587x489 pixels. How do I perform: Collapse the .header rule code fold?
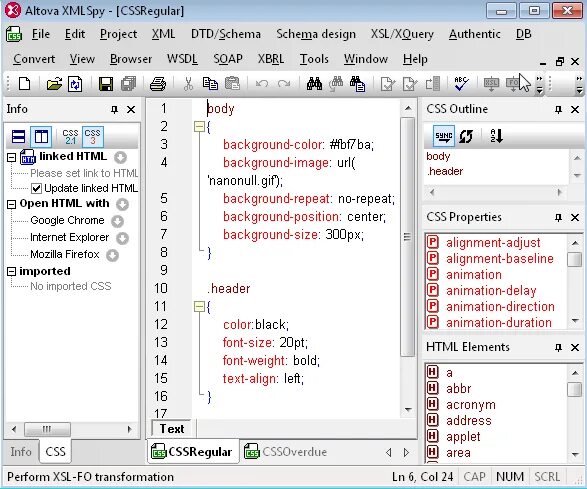point(199,307)
